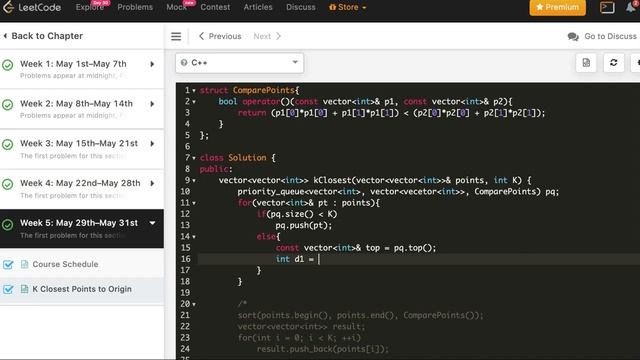Open Go to Discuss link

[x=610, y=36]
